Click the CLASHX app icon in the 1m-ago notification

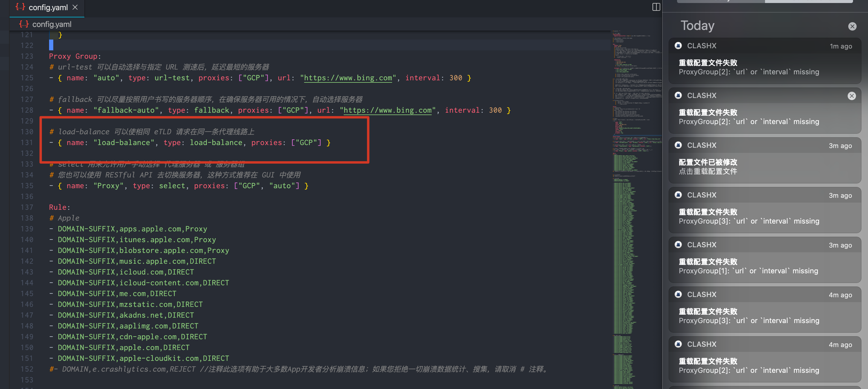pyautogui.click(x=678, y=46)
